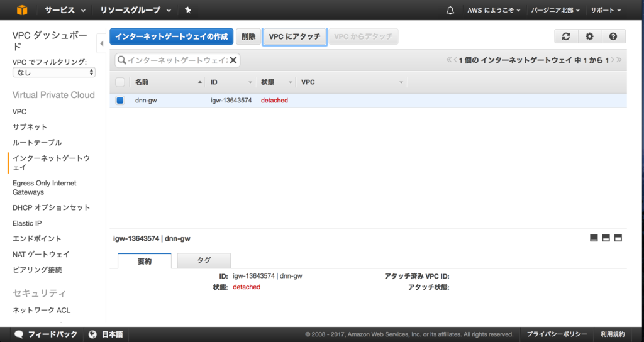Open the リソースグループ menu
Image resolution: width=644 pixels, height=342 pixels.
click(136, 10)
